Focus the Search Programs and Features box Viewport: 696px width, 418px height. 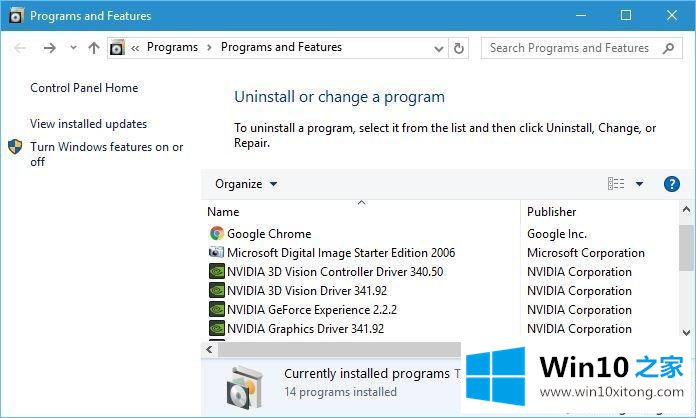coord(581,48)
